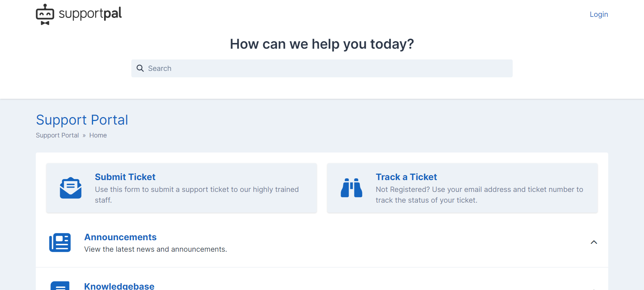Screen dimensions: 644x290
Task: Click the SupportPal robot logo icon
Action: 45,14
